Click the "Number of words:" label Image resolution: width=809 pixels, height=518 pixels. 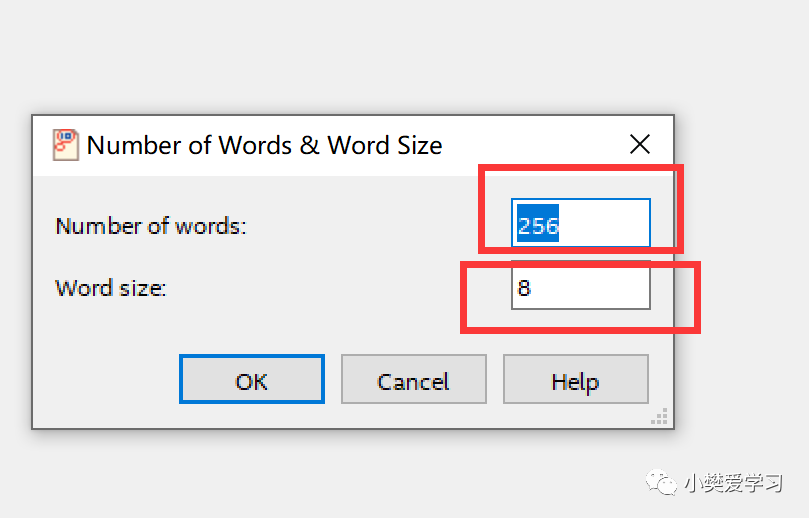(x=151, y=226)
